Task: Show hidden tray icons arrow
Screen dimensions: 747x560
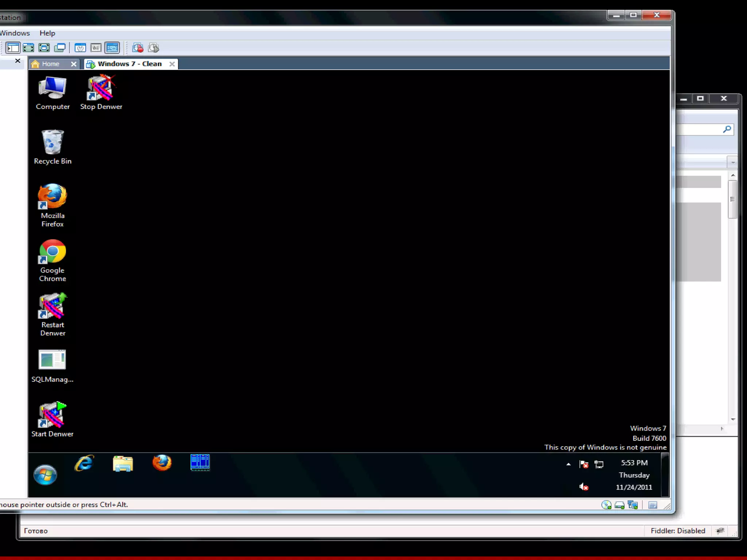Action: 568,464
